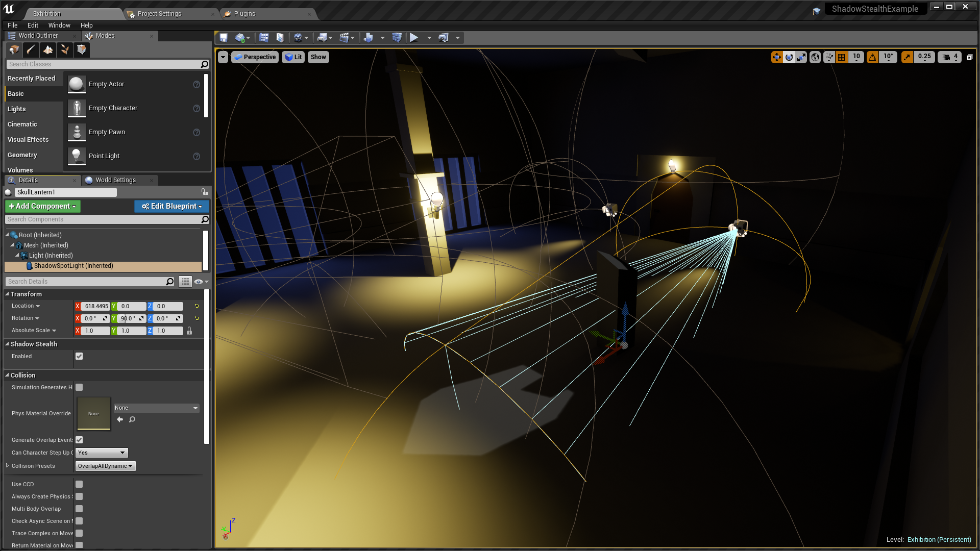The height and width of the screenshot is (551, 980).
Task: Select the rotate transform gizmo tool
Action: pyautogui.click(x=789, y=57)
